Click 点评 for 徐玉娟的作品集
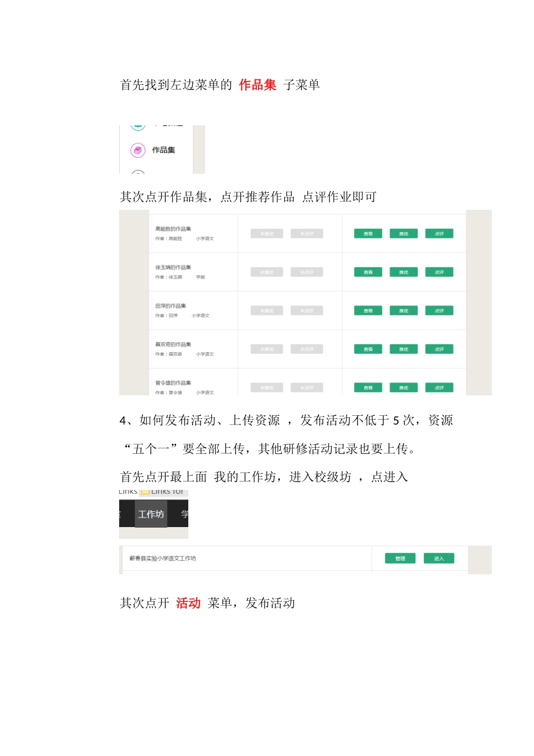Image resolution: width=534 pixels, height=756 pixels. [x=439, y=272]
